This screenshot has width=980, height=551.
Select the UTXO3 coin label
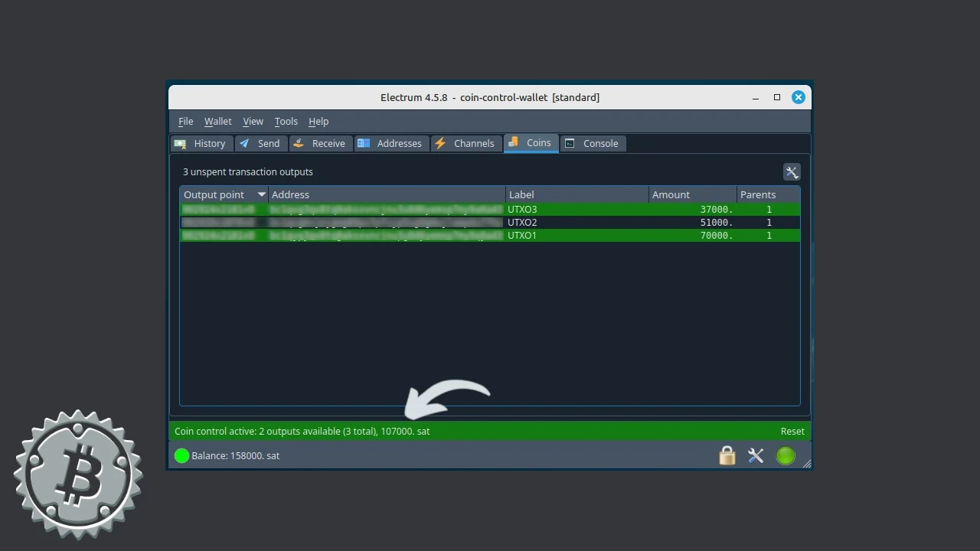(x=522, y=209)
